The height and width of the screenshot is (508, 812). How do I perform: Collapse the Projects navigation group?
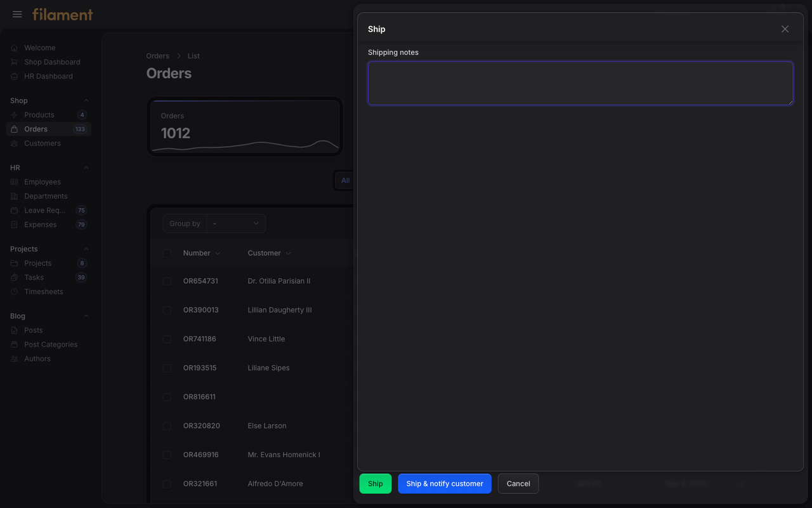pos(86,249)
